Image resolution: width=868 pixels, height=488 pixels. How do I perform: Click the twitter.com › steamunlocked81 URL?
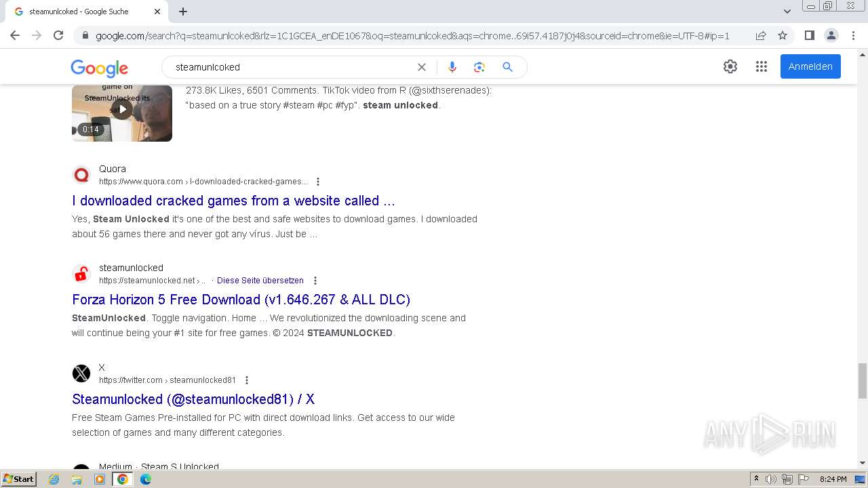point(167,380)
